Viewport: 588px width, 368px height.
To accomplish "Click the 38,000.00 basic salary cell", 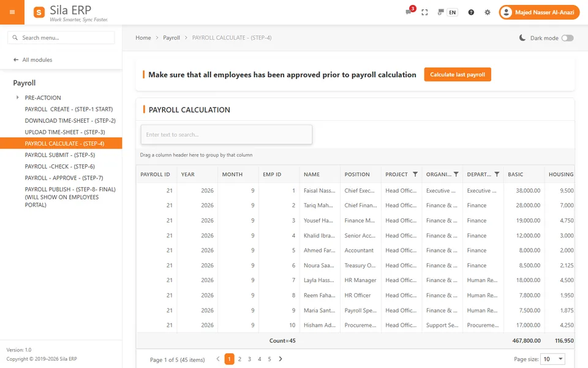I will tap(524, 190).
